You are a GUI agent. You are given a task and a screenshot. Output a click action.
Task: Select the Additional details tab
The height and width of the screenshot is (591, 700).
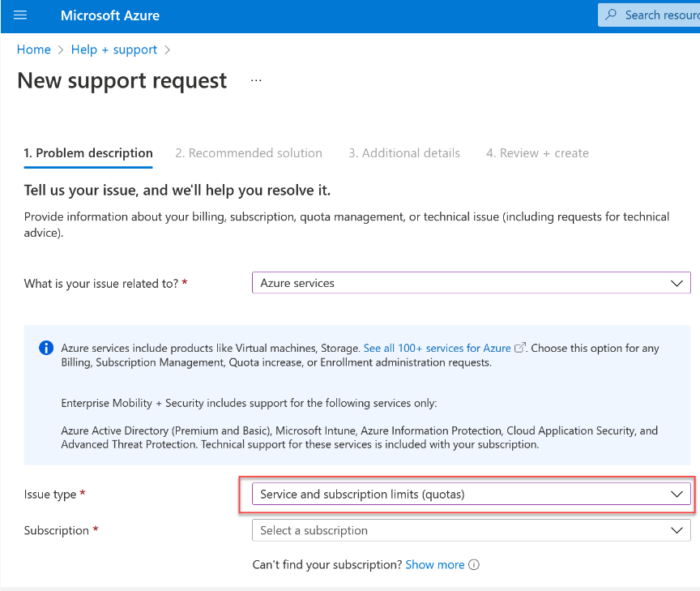(404, 153)
